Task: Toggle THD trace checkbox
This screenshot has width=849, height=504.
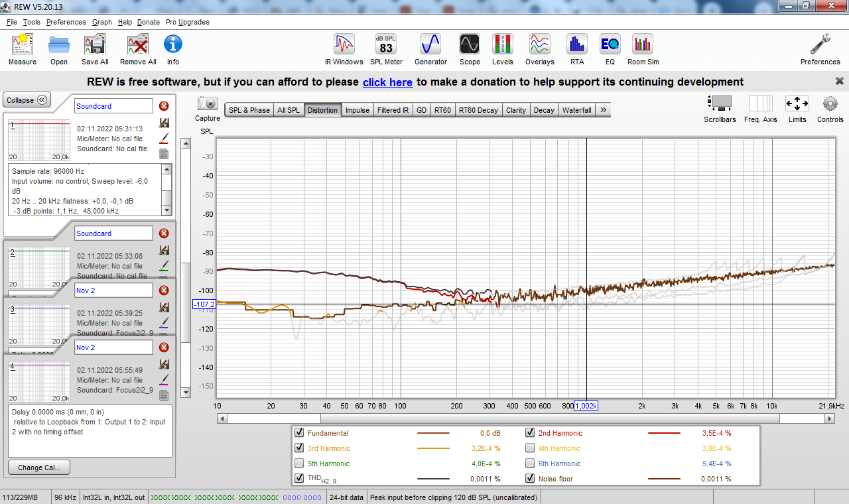Action: coord(299,479)
